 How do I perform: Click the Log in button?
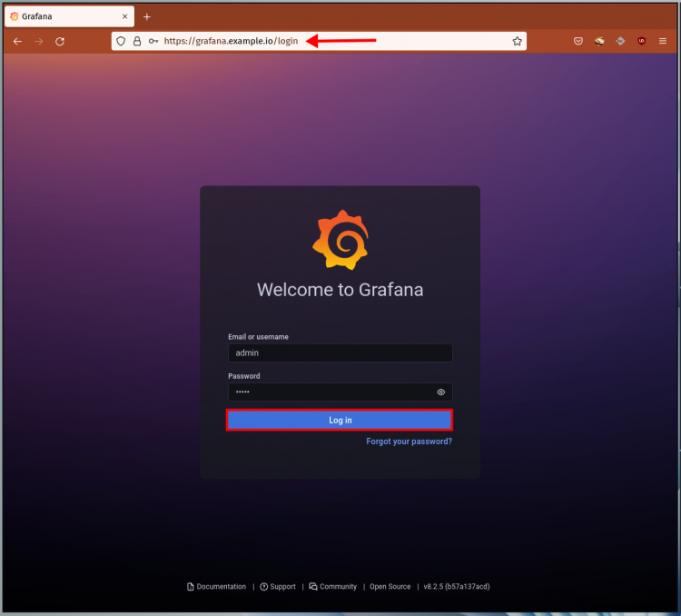coord(340,420)
